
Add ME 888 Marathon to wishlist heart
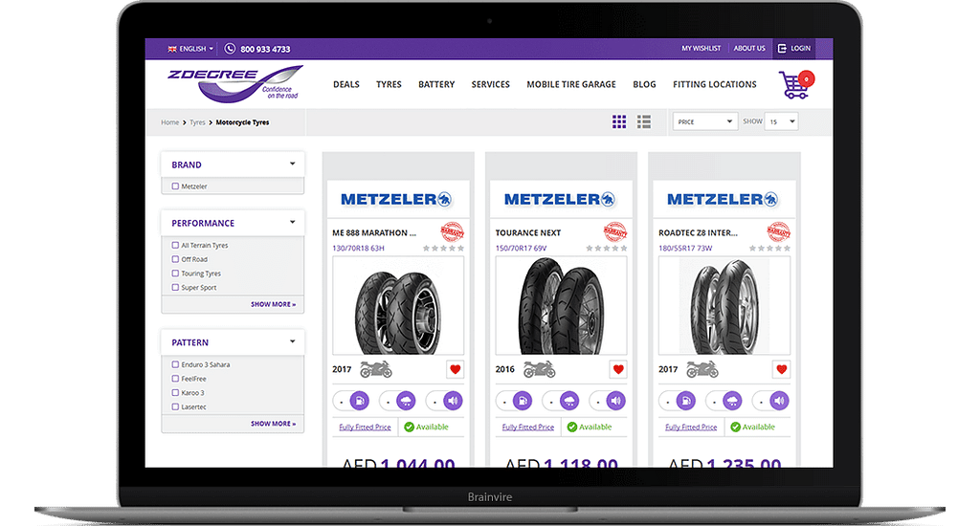pos(455,369)
